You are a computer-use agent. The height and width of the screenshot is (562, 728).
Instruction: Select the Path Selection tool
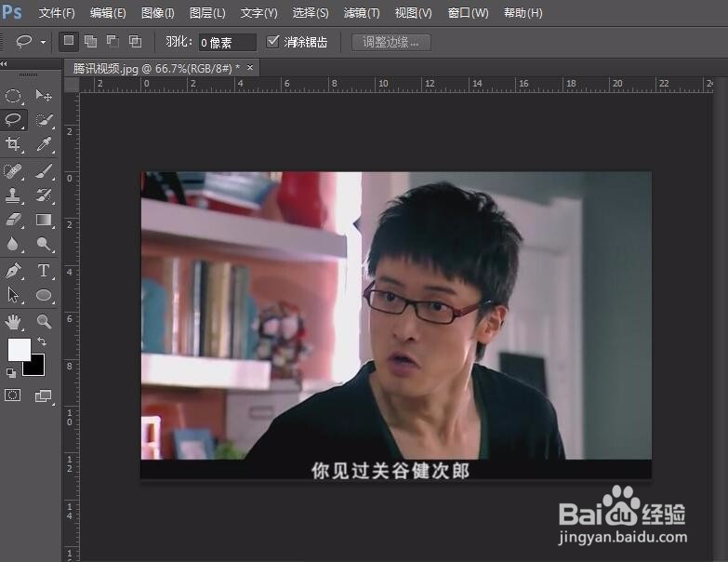point(13,295)
